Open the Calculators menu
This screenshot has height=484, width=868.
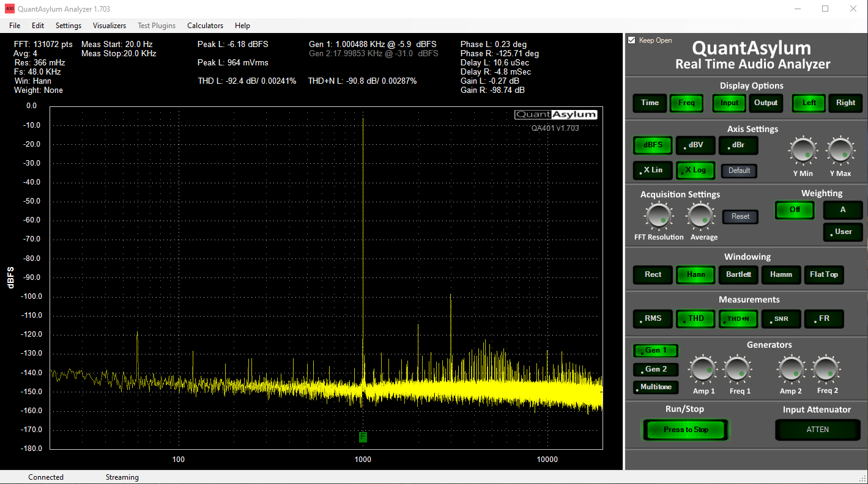point(206,26)
